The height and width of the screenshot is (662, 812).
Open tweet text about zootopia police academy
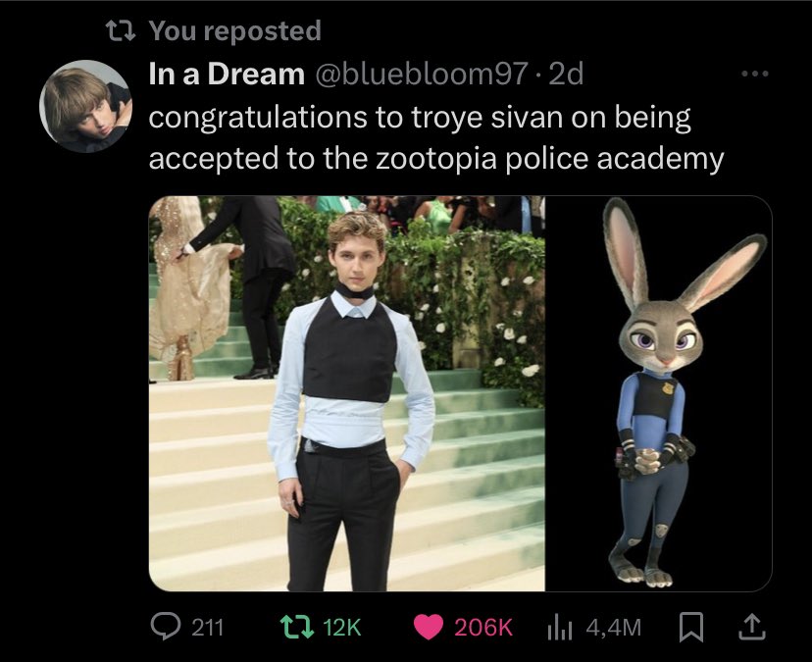click(436, 137)
